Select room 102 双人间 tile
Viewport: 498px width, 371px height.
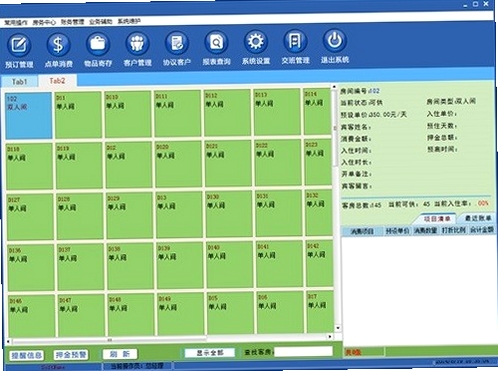point(29,116)
